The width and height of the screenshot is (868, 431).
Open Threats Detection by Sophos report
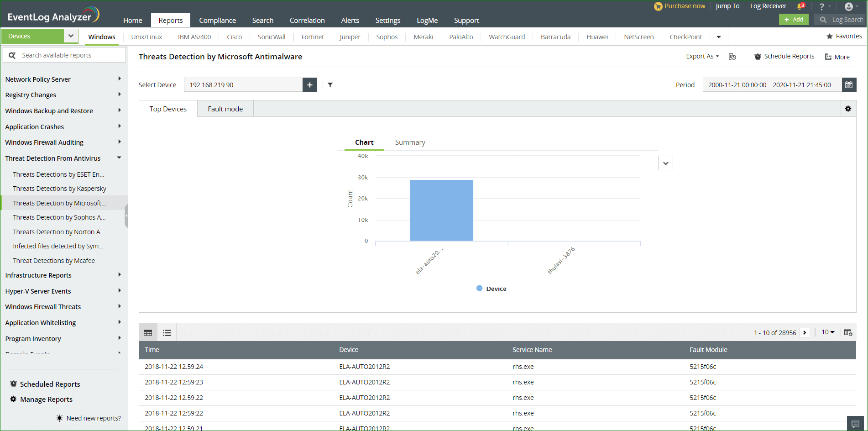tap(59, 217)
